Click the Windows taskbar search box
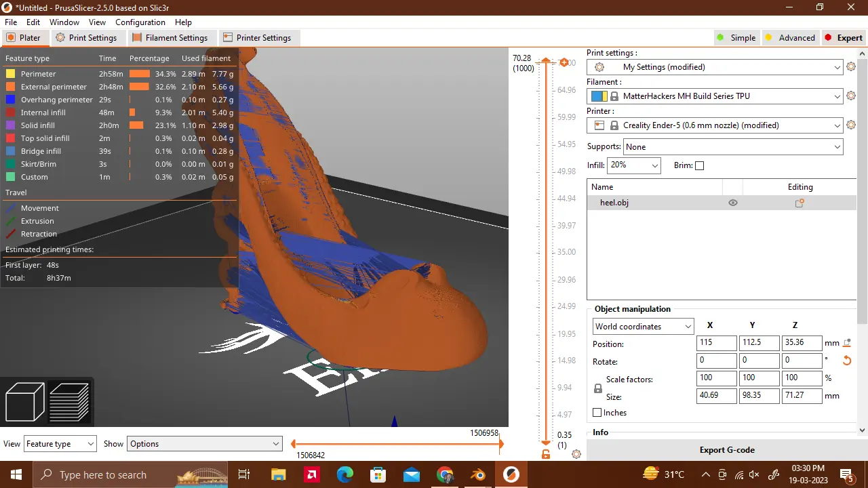This screenshot has height=488, width=868. [x=132, y=474]
